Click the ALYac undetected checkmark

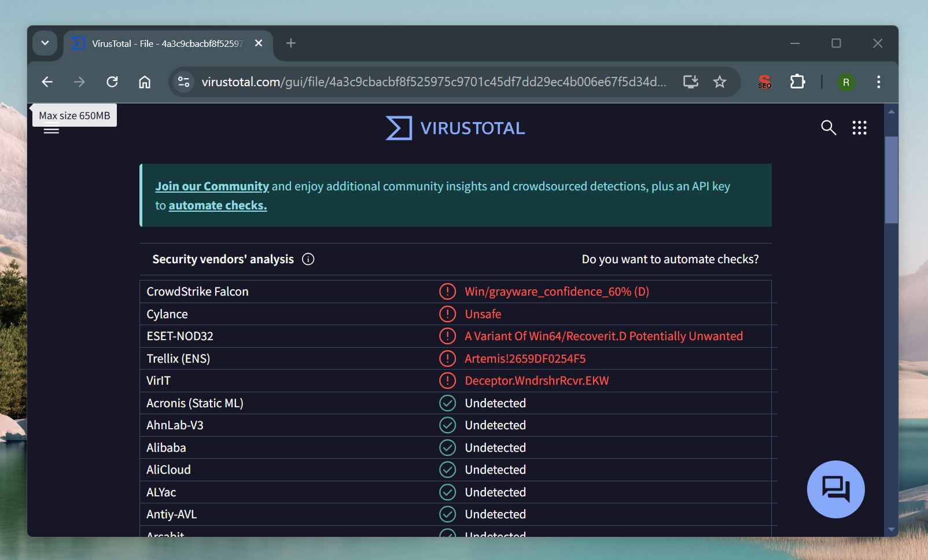(x=447, y=492)
